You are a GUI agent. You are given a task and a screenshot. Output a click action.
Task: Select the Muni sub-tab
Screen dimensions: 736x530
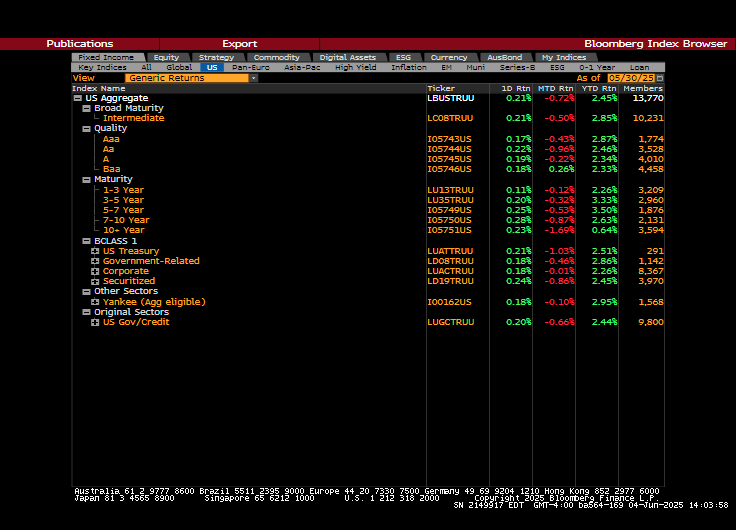pos(475,68)
